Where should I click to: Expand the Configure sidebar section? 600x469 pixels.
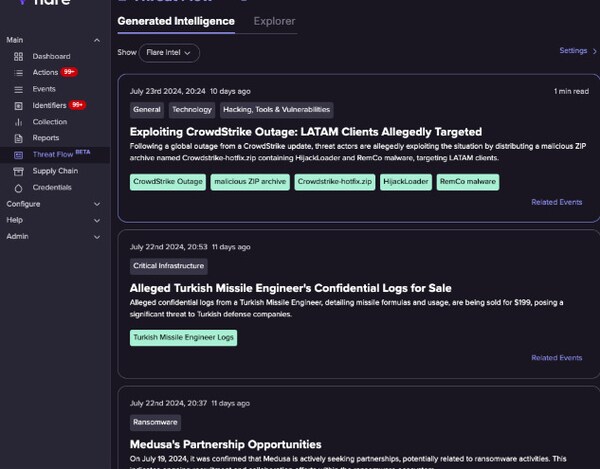pos(97,204)
